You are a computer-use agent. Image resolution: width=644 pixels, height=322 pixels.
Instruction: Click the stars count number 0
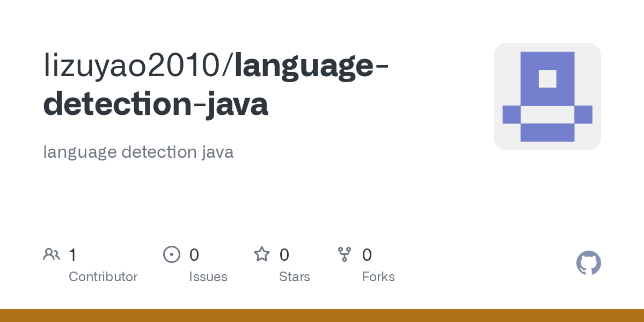pyautogui.click(x=284, y=254)
